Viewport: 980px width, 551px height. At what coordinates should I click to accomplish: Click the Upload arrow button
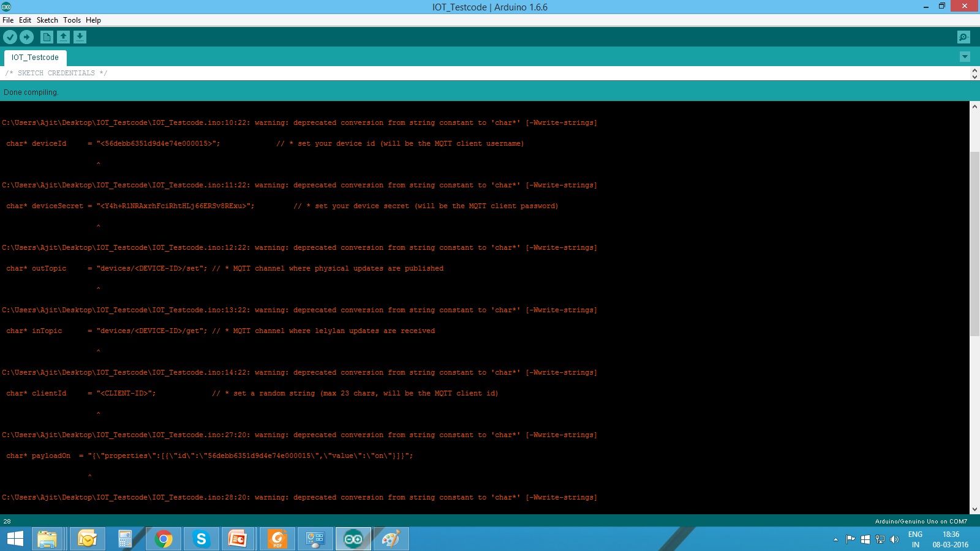(x=26, y=37)
